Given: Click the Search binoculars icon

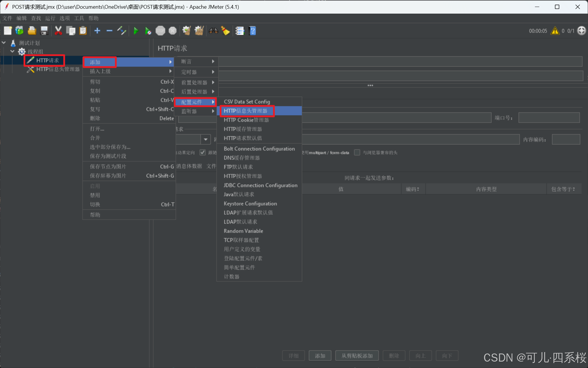Looking at the screenshot, I should pos(213,31).
